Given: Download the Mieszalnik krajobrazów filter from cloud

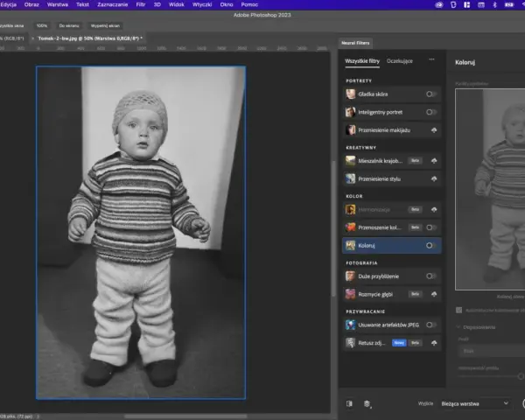Looking at the screenshot, I should tap(434, 161).
